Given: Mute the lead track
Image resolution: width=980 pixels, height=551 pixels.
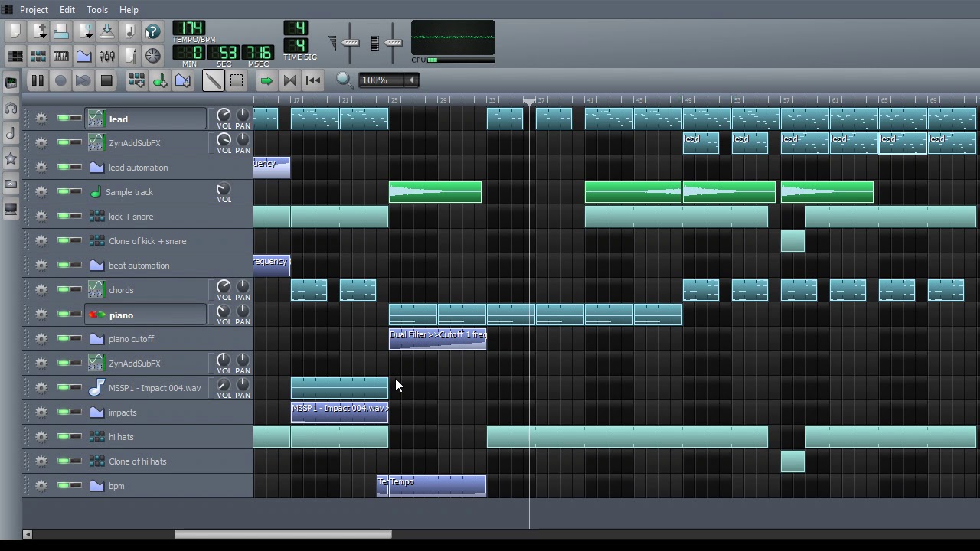Looking at the screenshot, I should [63, 119].
